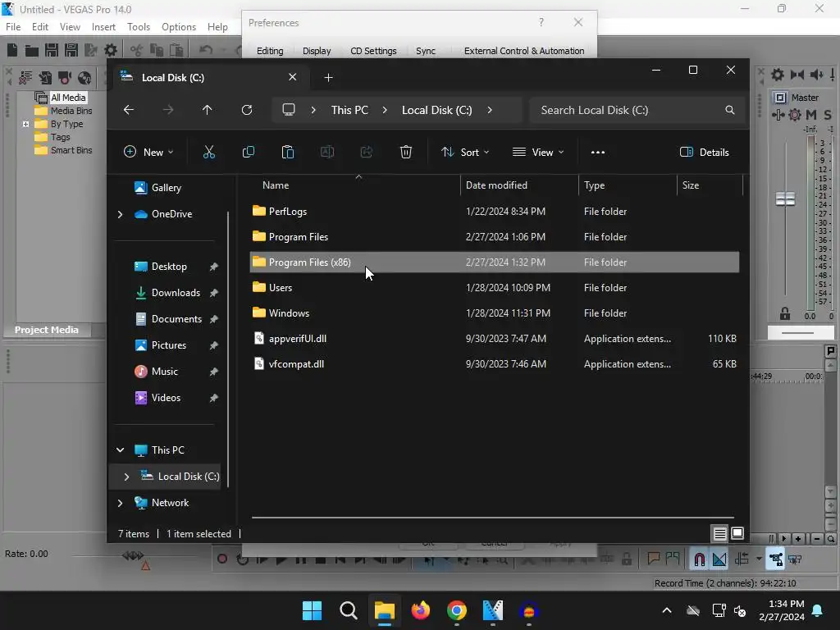Toggle Master fader channel lock
This screenshot has width=840, height=630.
tap(785, 314)
